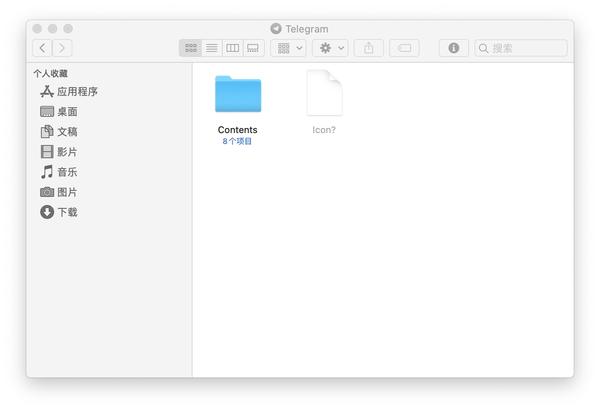This screenshot has height=410, width=600.
Task: Switch to list view
Action: (212, 48)
